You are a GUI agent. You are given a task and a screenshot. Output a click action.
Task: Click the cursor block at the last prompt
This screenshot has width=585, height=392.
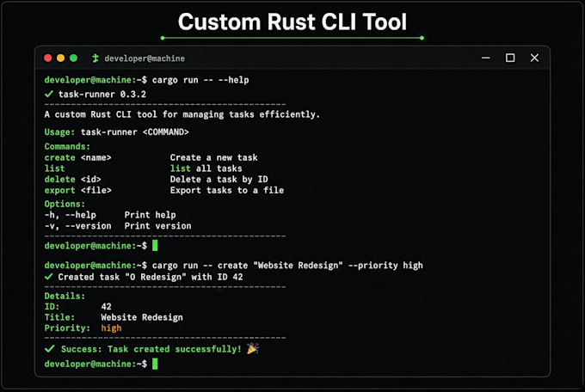(155, 364)
